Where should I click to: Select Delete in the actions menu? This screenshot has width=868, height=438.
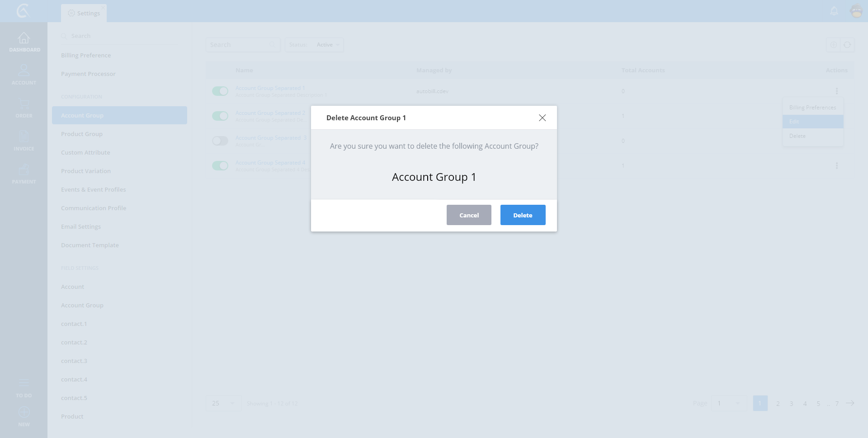coord(797,136)
